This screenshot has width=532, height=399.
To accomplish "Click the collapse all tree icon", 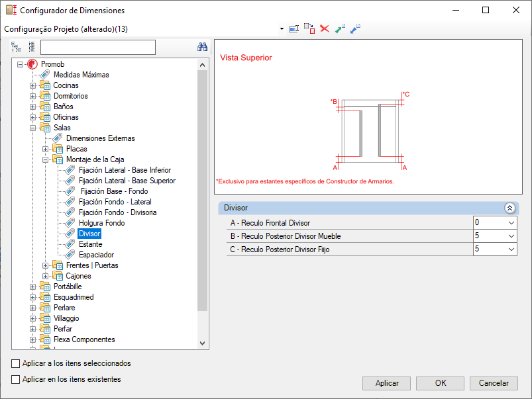I will (x=32, y=47).
